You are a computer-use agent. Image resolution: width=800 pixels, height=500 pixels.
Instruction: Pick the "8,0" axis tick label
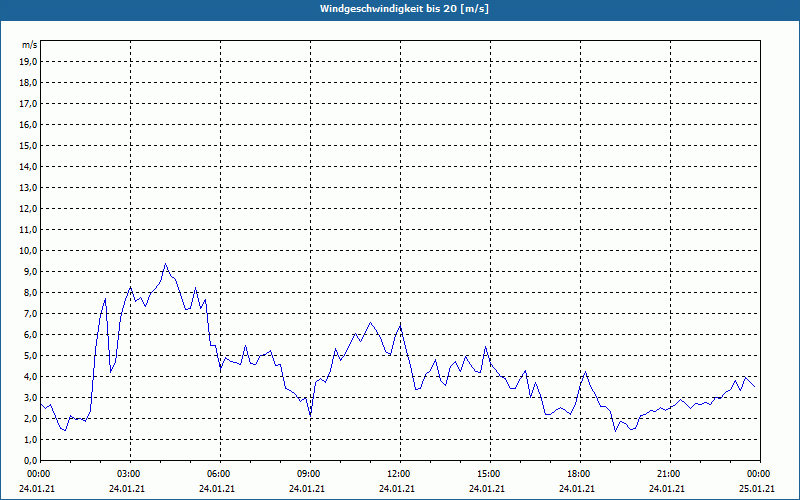coord(30,292)
